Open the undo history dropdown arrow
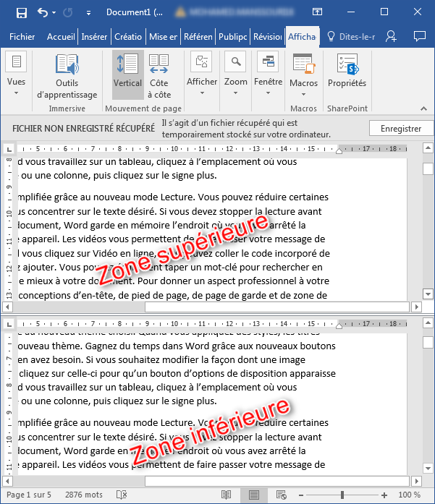Image resolution: width=435 pixels, height=504 pixels. [54, 12]
